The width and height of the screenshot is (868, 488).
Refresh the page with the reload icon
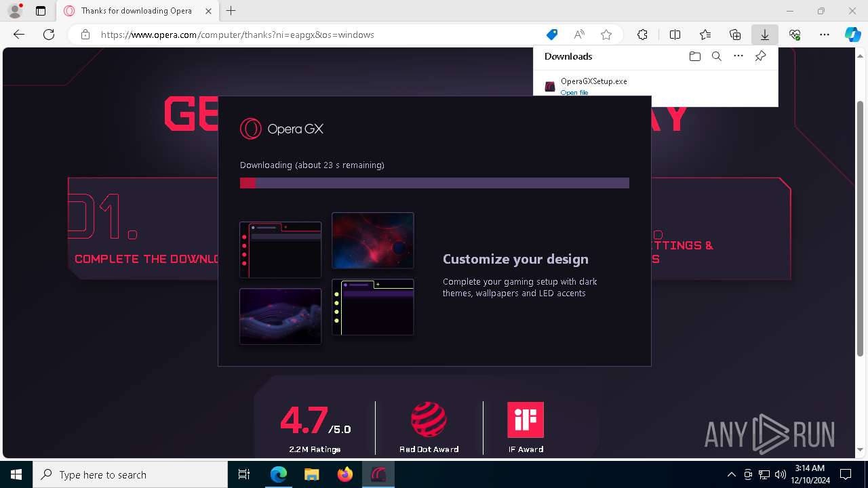click(49, 35)
